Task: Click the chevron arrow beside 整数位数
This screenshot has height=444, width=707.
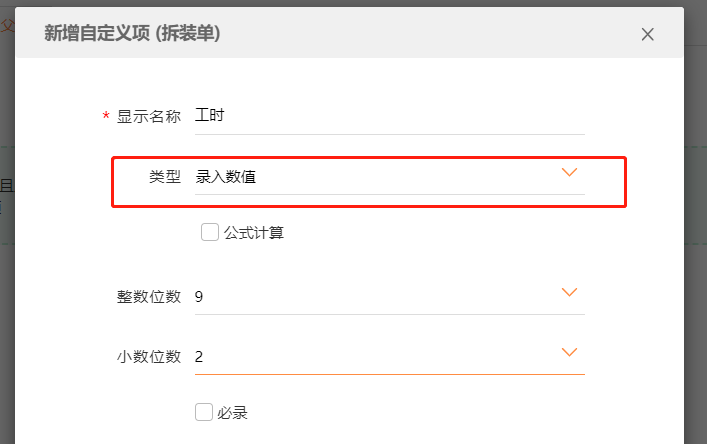Action: [x=569, y=293]
